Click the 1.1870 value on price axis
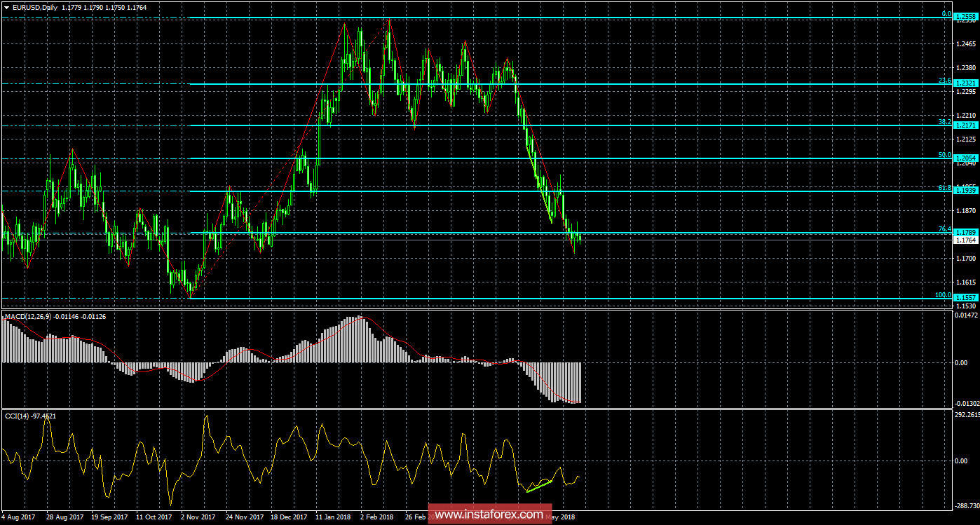 click(x=967, y=210)
